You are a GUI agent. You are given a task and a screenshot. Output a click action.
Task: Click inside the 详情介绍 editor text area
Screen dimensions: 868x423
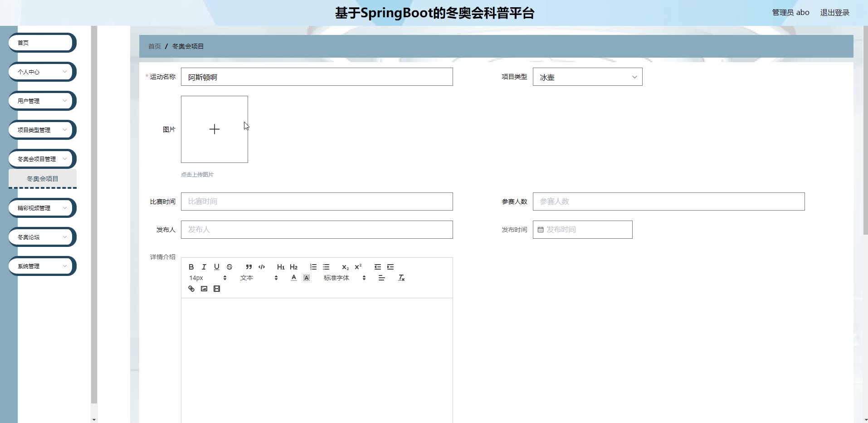(x=317, y=360)
